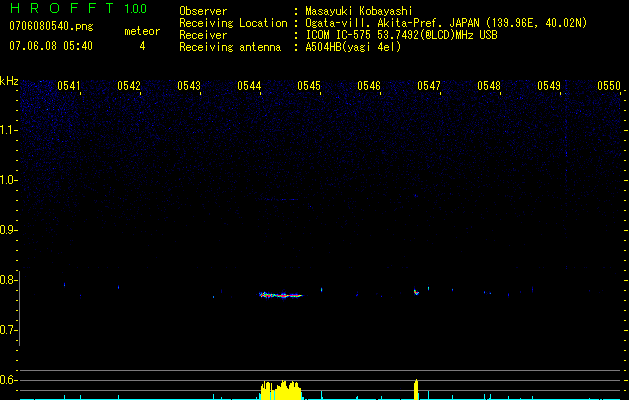Click the long colored meteor echo trace
The width and height of the screenshot is (629, 400).
point(281,295)
